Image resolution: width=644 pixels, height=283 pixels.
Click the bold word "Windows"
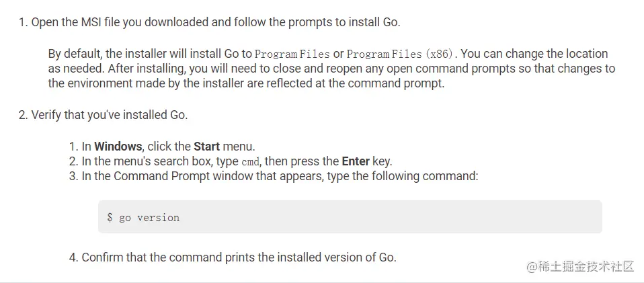click(x=118, y=146)
